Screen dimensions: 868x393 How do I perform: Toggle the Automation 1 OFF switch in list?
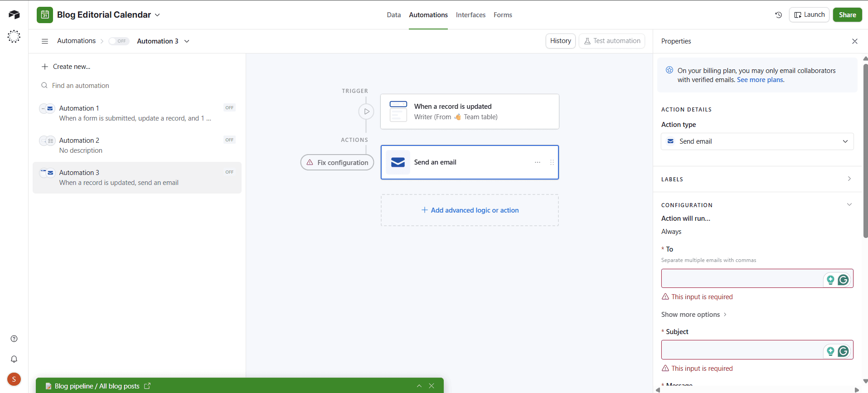pos(229,108)
